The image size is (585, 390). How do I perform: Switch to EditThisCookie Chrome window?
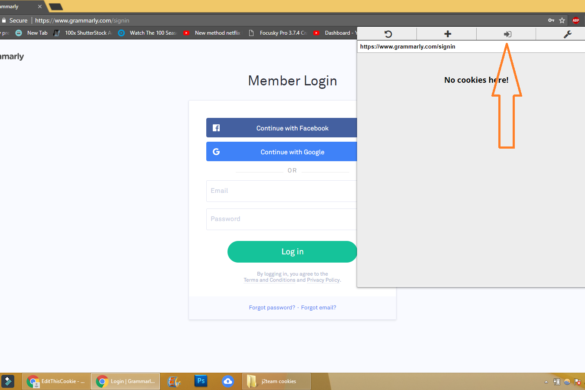click(x=56, y=381)
